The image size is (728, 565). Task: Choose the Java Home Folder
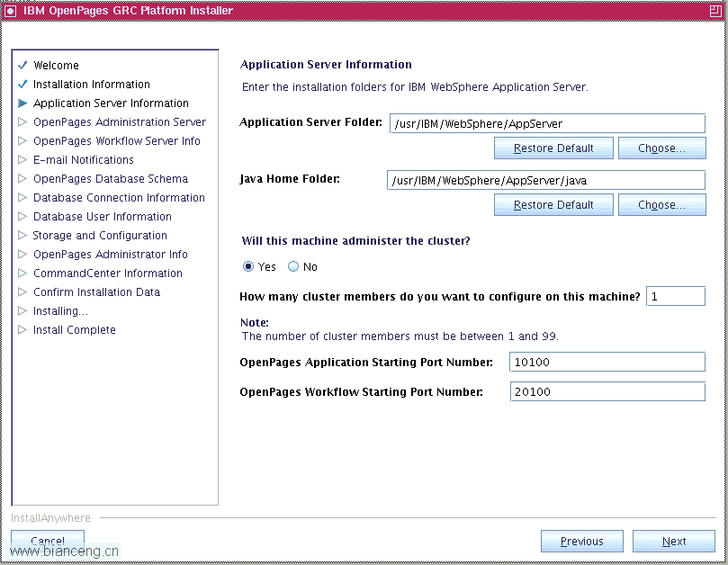tap(661, 205)
